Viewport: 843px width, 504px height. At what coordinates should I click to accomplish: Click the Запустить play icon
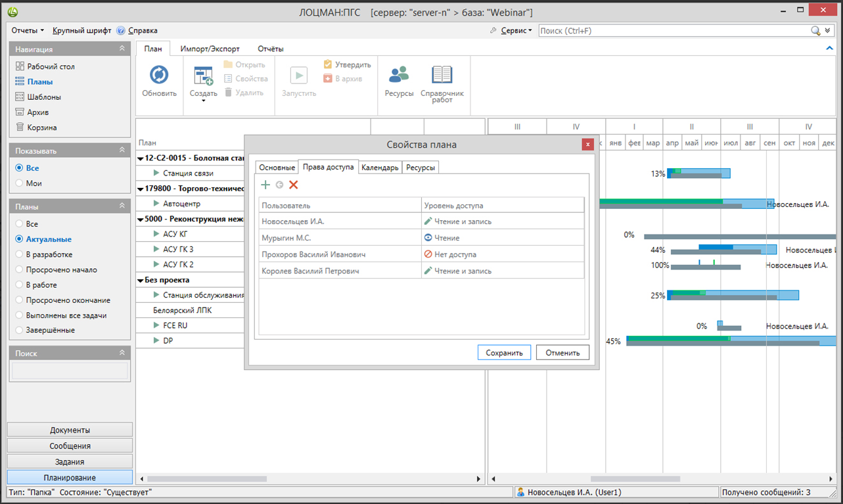[299, 76]
